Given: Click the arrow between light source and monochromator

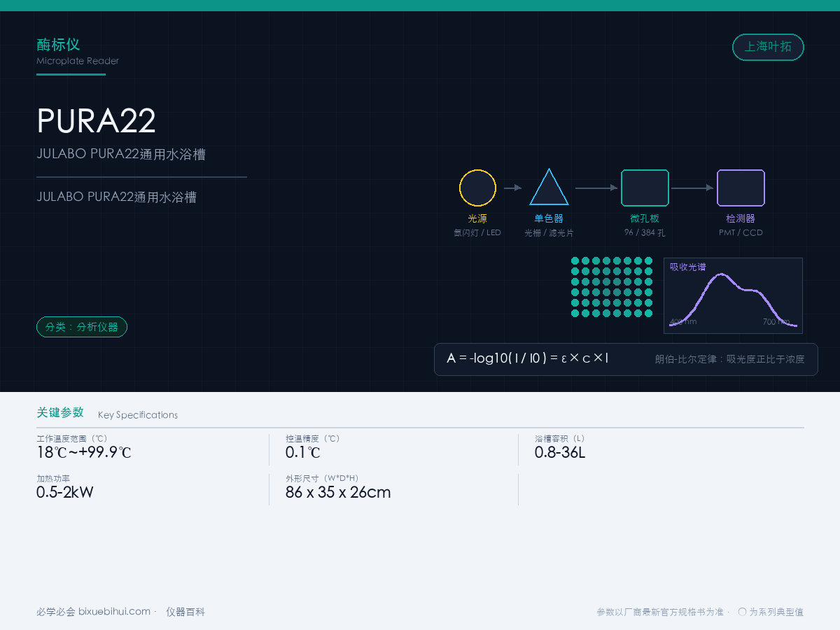Looking at the screenshot, I should tap(513, 188).
